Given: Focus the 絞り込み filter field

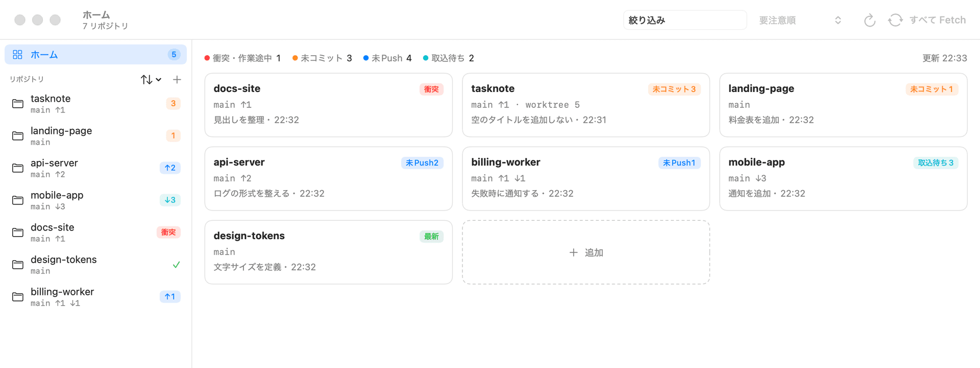Looking at the screenshot, I should 685,20.
